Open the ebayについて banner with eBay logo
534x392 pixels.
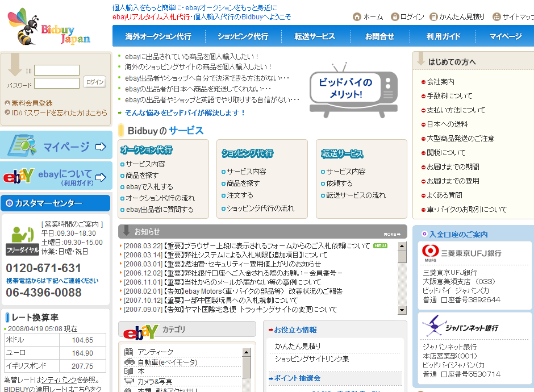click(56, 176)
